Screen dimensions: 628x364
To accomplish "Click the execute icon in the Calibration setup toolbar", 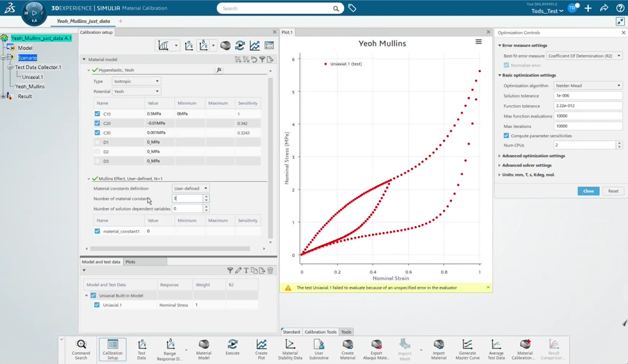I will pyautogui.click(x=240, y=46).
